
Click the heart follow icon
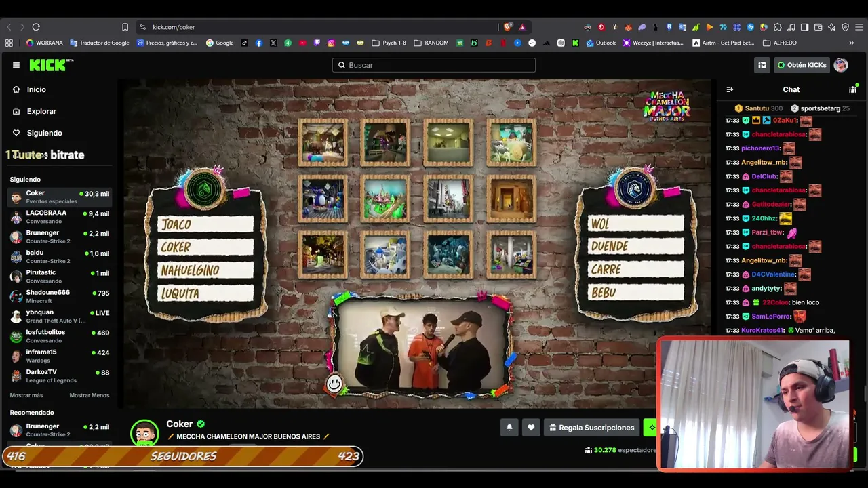click(531, 428)
